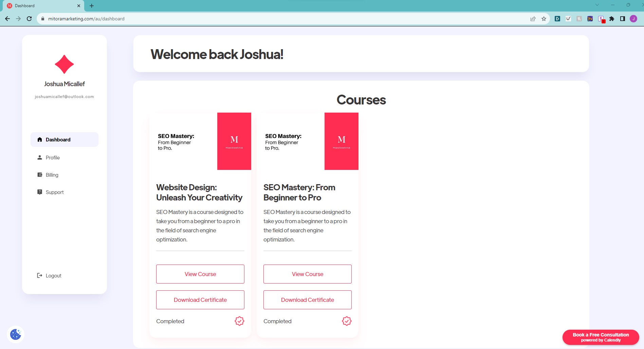
Task: Open the cookie consent widget at bottom left
Action: [16, 334]
